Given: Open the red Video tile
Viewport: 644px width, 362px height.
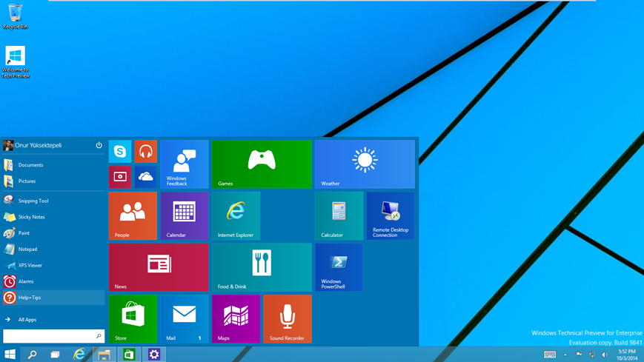Looking at the screenshot, I should click(120, 177).
